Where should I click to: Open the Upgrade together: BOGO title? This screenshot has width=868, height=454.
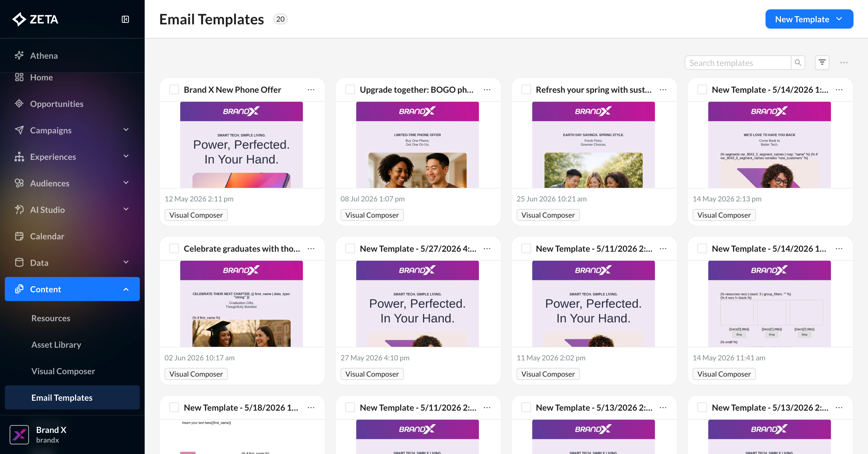[417, 89]
